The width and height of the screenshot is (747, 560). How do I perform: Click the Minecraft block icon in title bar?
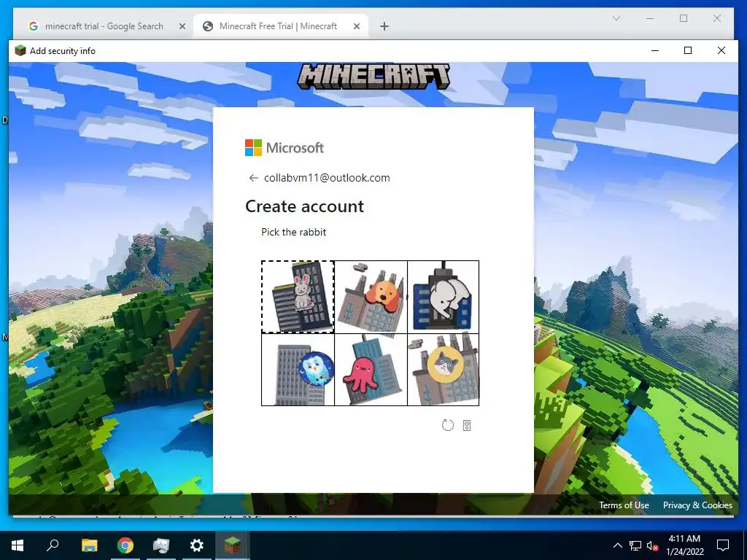[20, 50]
